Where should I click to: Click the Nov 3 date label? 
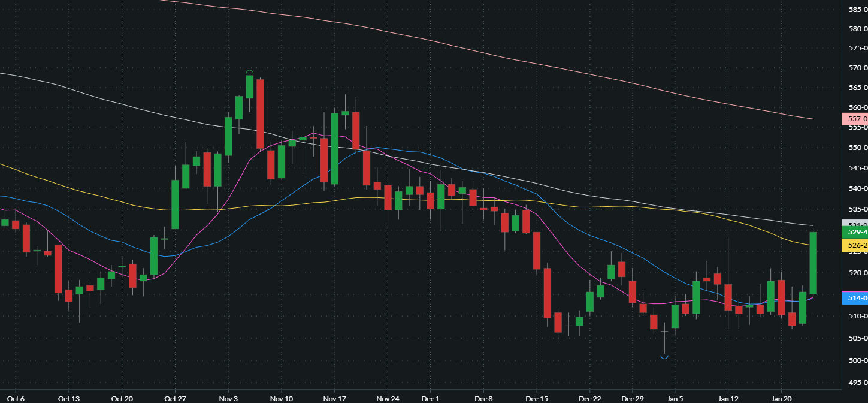point(228,398)
